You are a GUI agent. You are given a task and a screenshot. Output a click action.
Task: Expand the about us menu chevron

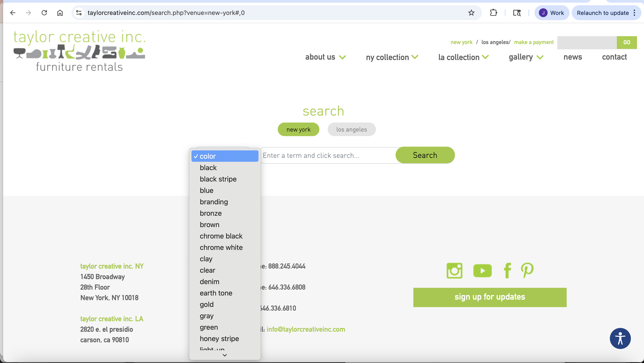[343, 57]
